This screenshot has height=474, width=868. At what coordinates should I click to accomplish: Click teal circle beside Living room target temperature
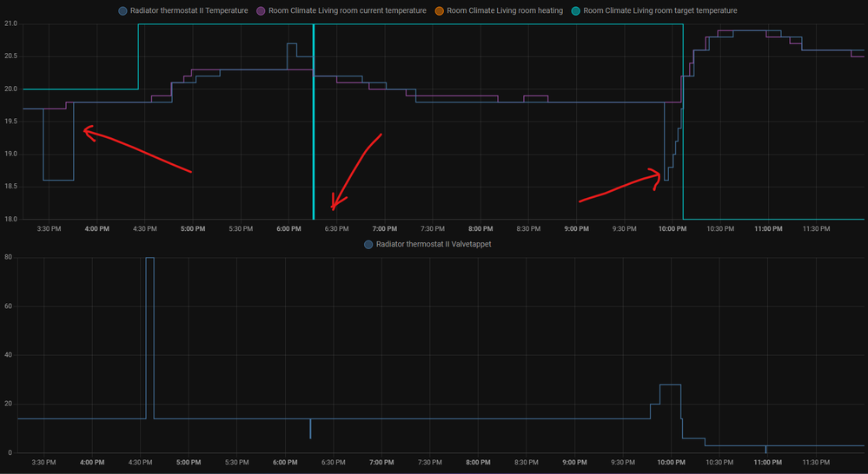pyautogui.click(x=575, y=10)
